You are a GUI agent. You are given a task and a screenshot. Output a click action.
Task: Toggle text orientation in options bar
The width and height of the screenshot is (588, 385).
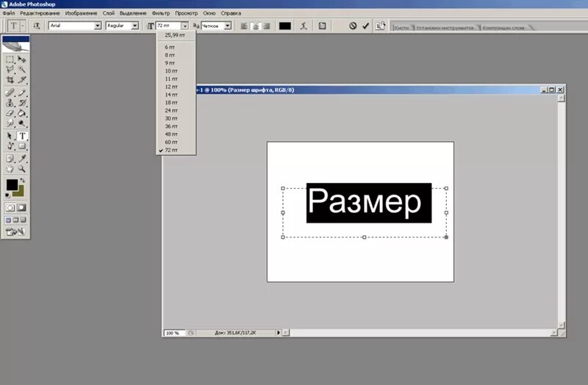pos(36,26)
